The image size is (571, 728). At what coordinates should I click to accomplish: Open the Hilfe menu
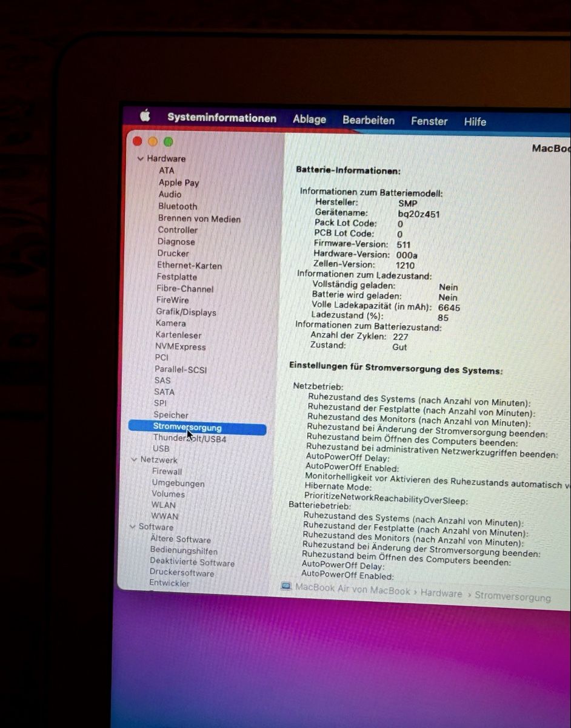(475, 122)
